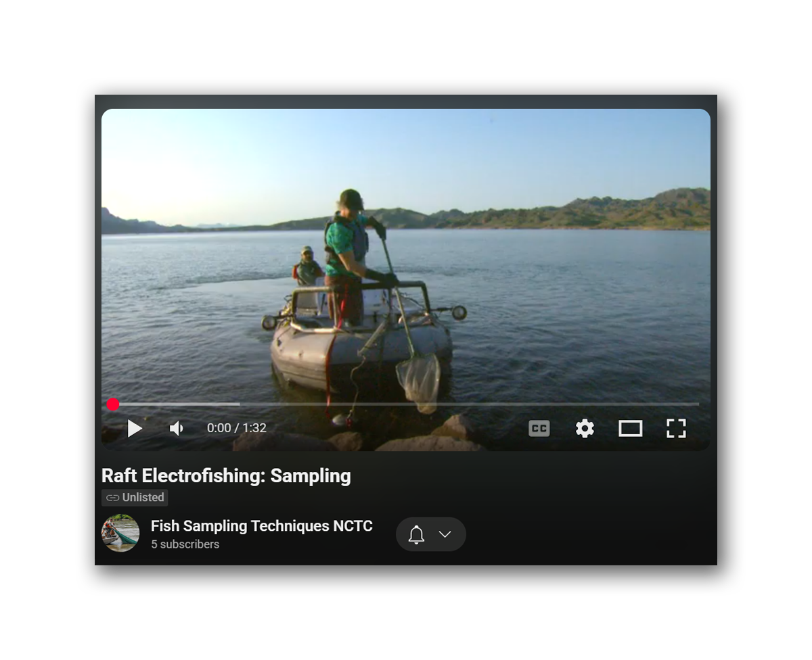Viewport: 812px width, 660px height.
Task: Expand the notification options chevron
Action: pyautogui.click(x=445, y=534)
